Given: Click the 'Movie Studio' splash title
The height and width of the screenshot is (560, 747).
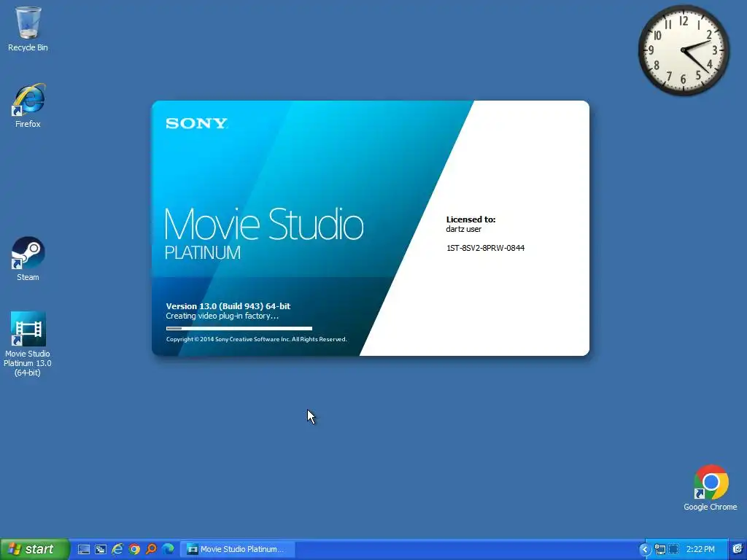Looking at the screenshot, I should pyautogui.click(x=264, y=224).
